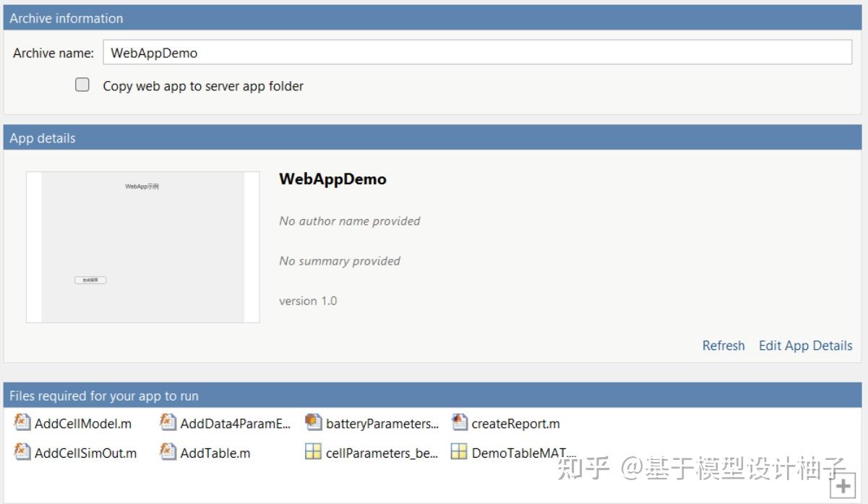
Task: Click the AddCellSimOut.m file name
Action: 85,453
